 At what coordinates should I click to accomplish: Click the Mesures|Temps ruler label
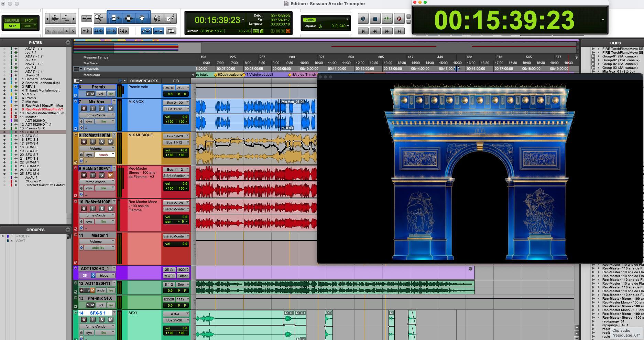pyautogui.click(x=96, y=57)
